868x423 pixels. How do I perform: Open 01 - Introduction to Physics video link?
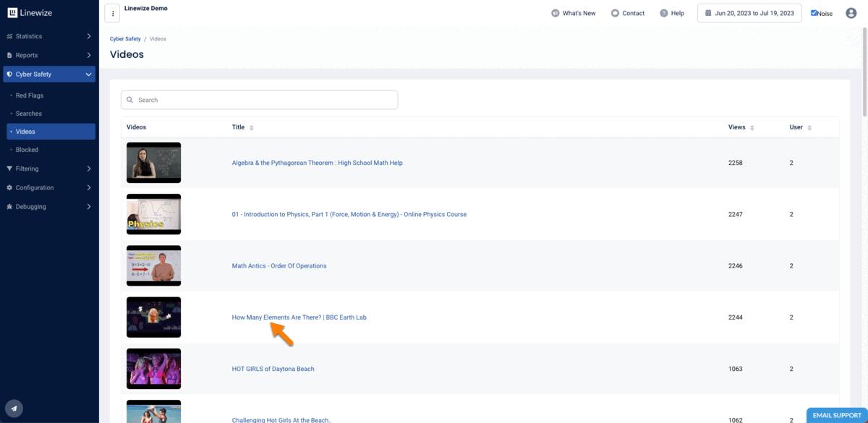click(349, 214)
